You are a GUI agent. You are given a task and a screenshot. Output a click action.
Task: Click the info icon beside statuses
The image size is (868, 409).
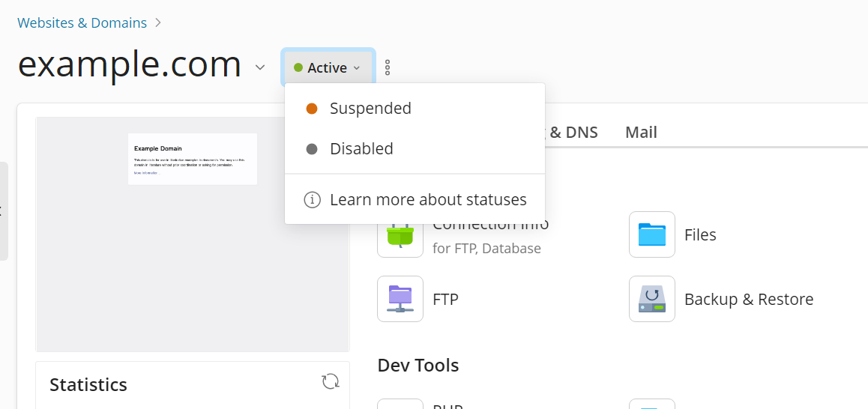pyautogui.click(x=312, y=200)
